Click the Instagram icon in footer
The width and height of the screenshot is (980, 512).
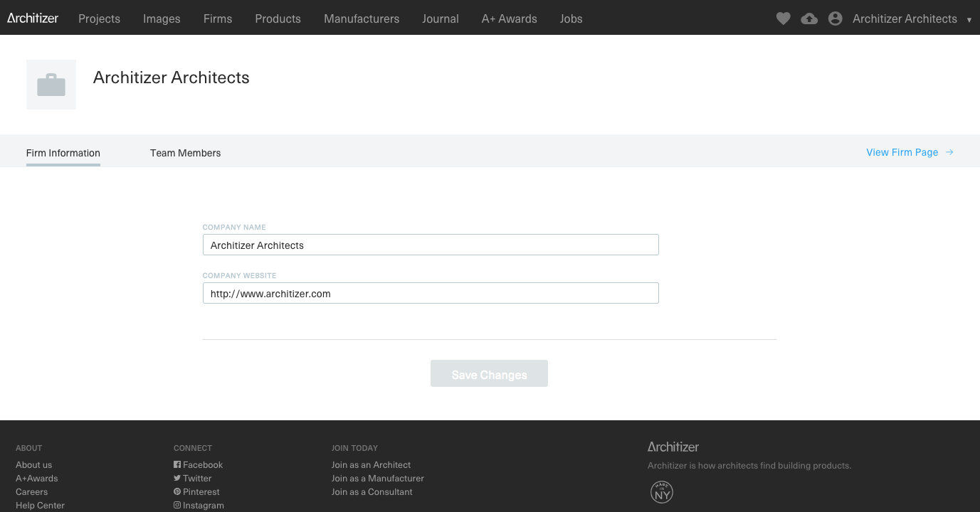177,505
